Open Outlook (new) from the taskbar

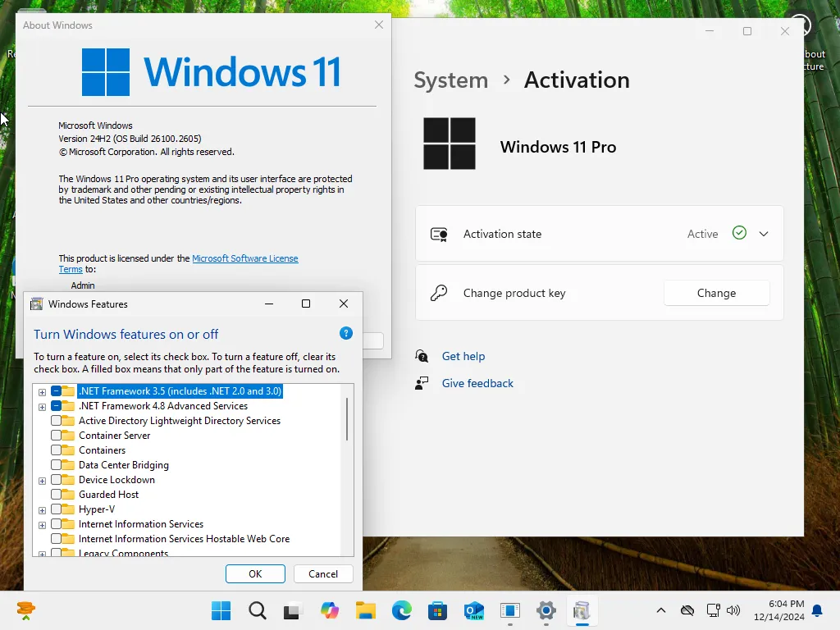click(474, 610)
